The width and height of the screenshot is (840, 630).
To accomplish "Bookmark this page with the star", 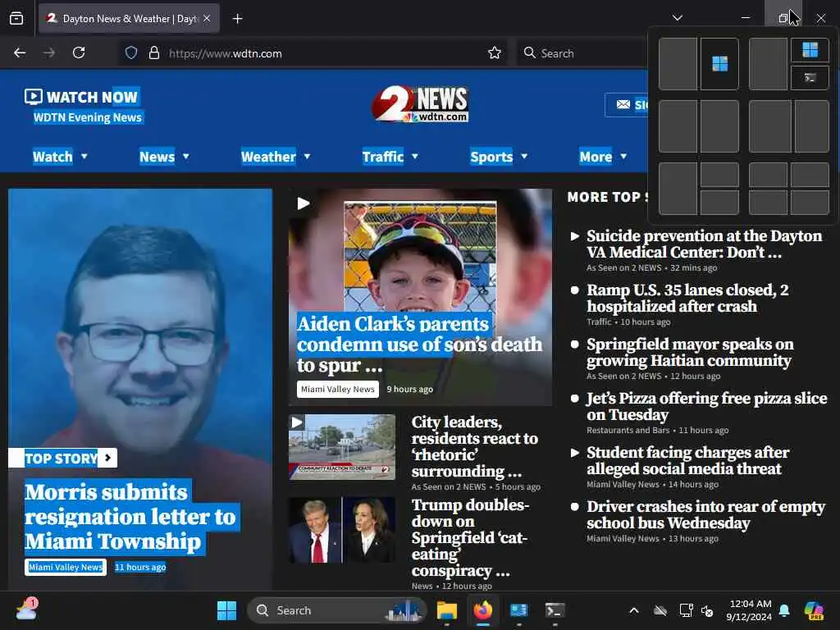I will coord(495,53).
